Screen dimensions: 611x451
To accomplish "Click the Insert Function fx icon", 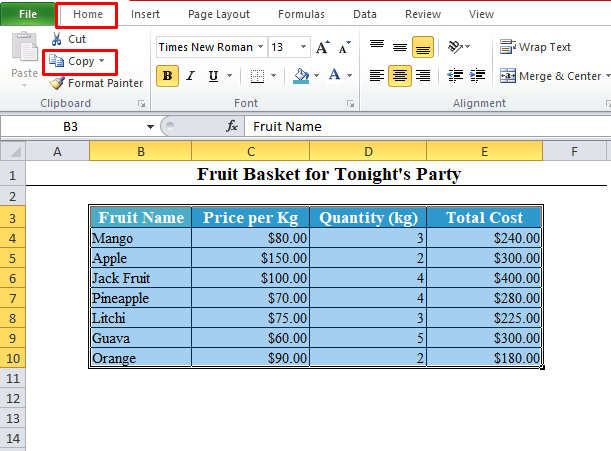I will [x=232, y=126].
